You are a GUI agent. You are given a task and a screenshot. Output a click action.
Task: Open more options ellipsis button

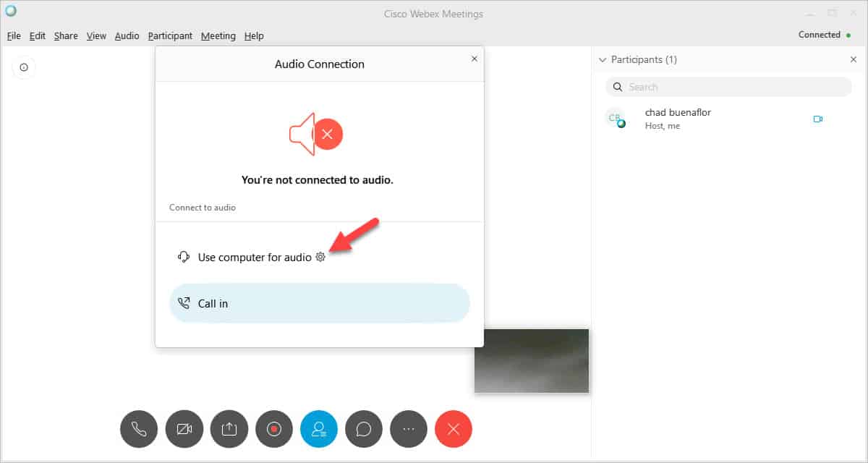tap(409, 429)
